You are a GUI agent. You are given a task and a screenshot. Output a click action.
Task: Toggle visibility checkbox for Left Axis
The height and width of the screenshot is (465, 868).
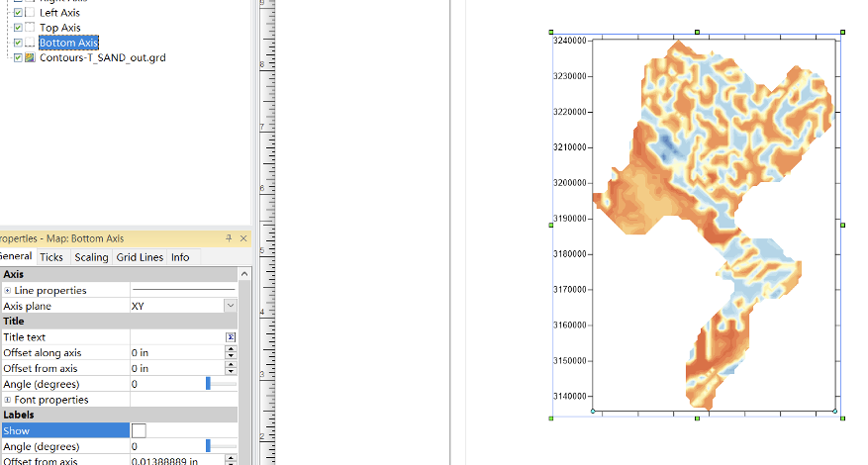(19, 13)
